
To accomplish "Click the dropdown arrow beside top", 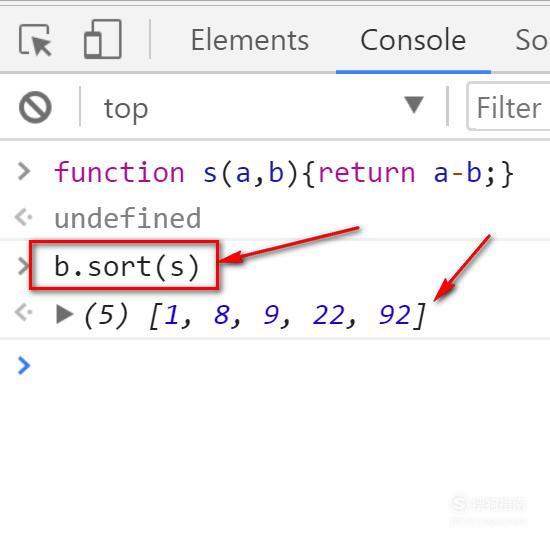I will click(414, 105).
